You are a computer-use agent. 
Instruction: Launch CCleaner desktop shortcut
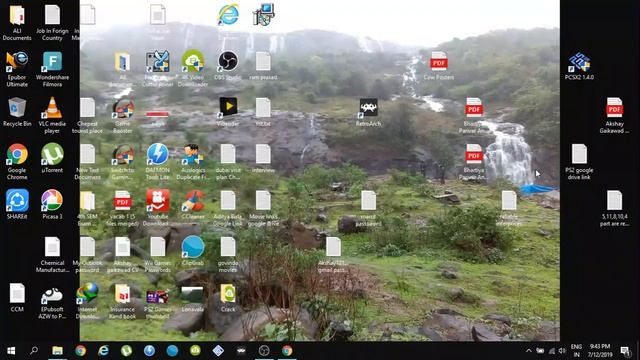pyautogui.click(x=193, y=201)
